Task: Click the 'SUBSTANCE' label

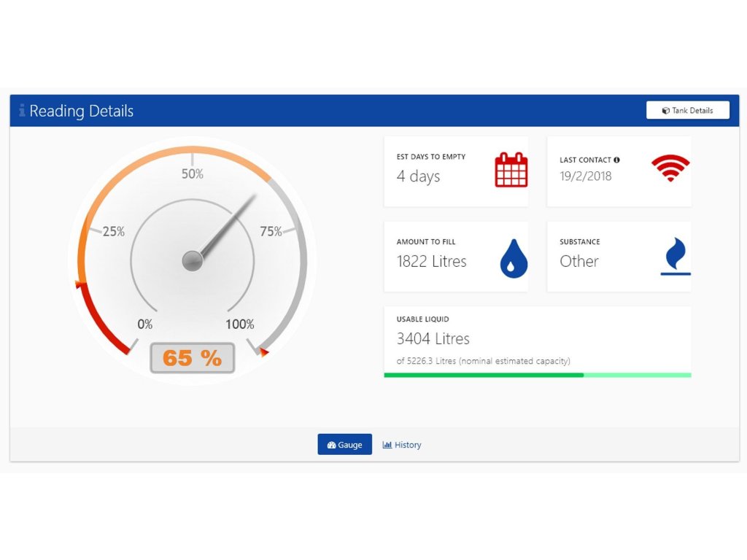Action: [579, 242]
